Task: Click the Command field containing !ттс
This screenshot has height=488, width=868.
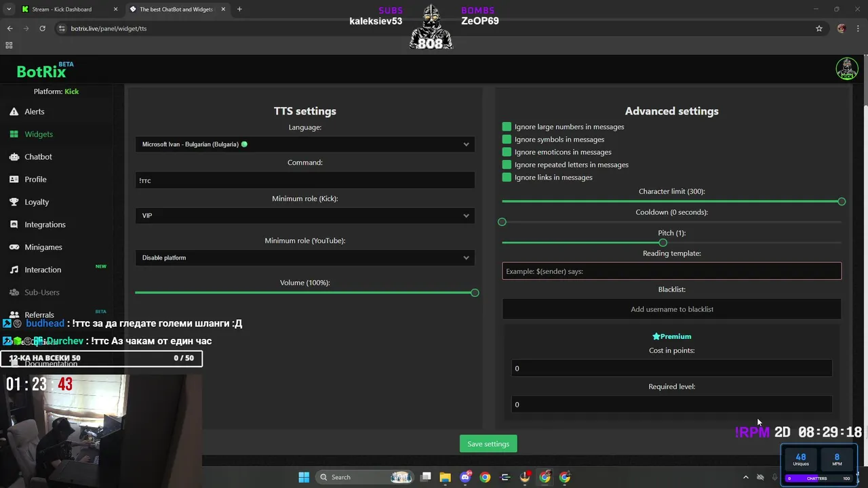Action: pyautogui.click(x=305, y=180)
